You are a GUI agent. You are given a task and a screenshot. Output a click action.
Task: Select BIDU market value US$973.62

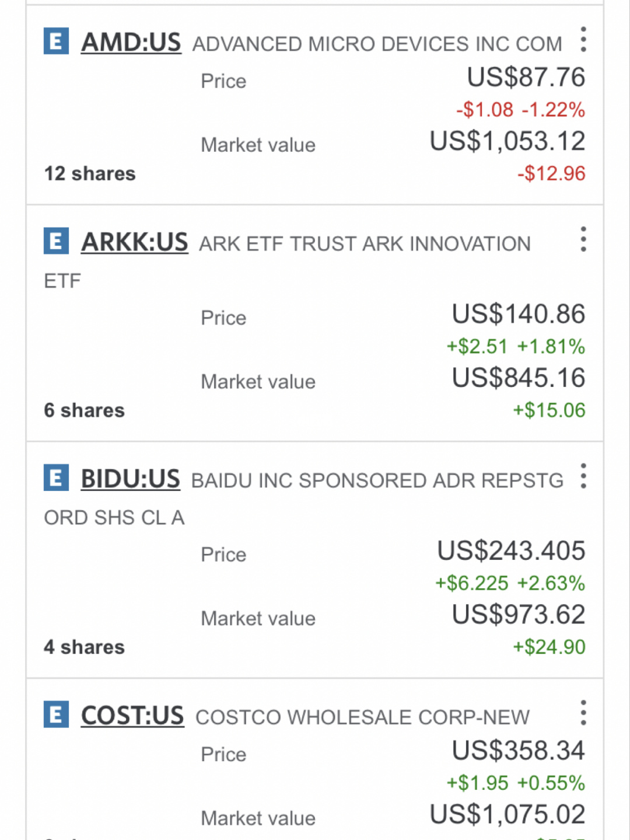tap(519, 615)
